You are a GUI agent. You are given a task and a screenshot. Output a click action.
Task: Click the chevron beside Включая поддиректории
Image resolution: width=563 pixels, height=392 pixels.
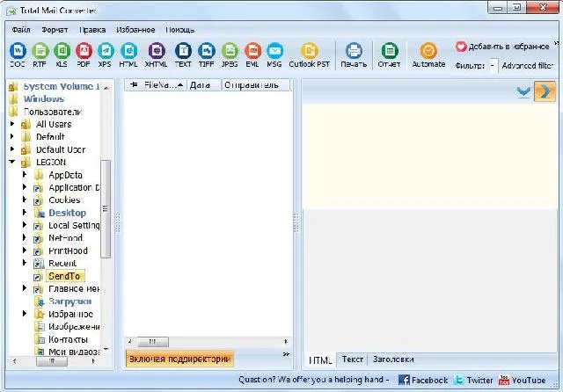tap(286, 354)
